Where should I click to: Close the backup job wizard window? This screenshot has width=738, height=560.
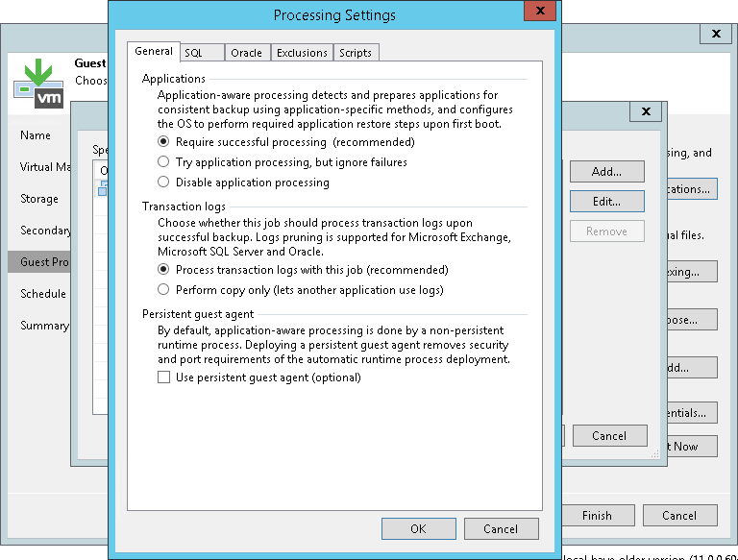[716, 34]
